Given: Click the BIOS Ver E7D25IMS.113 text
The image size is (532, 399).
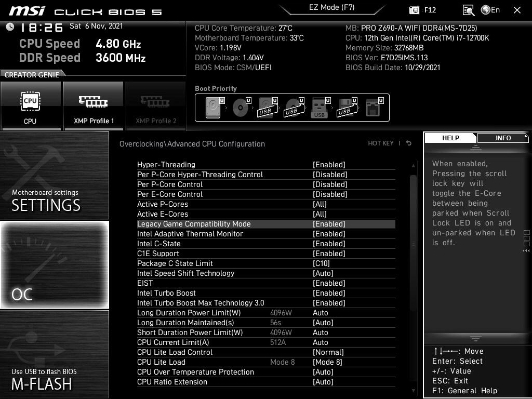Looking at the screenshot, I should (387, 58).
